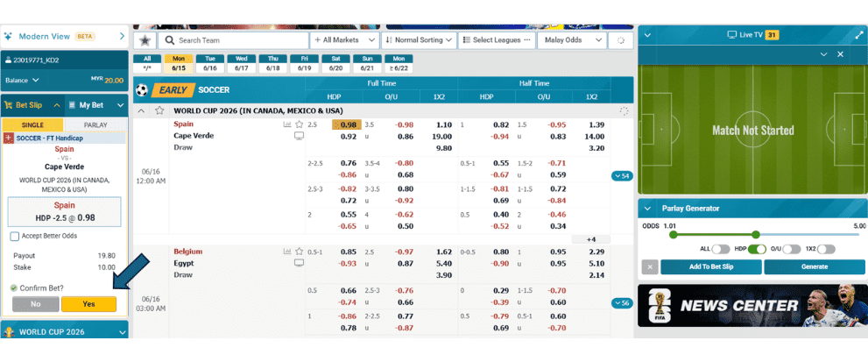Click in the Search Team field

pyautogui.click(x=233, y=40)
